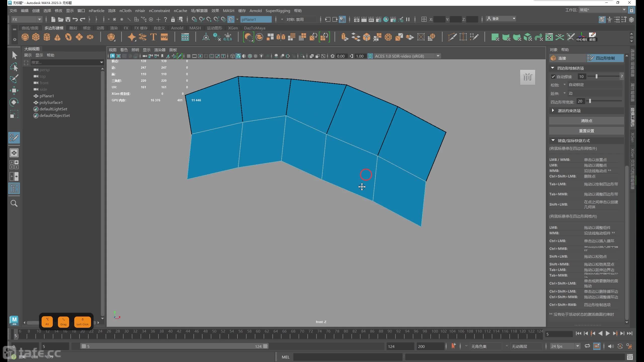Click the front view cube
This screenshot has width=644, height=362.
tap(528, 77)
